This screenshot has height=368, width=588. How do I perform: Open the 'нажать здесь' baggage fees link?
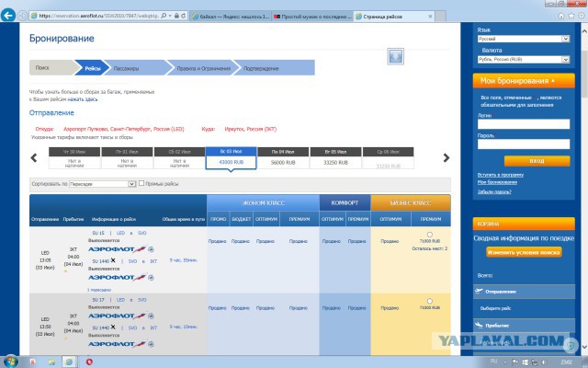click(x=83, y=99)
